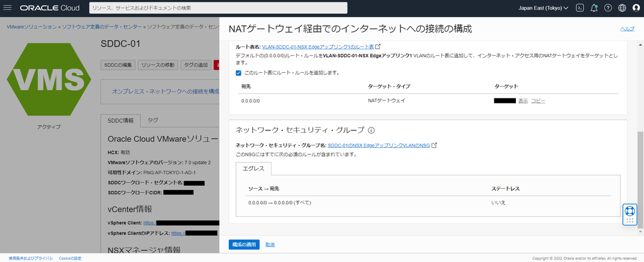Image resolution: width=644 pixels, height=262 pixels.
Task: Click the Oracle Cloud logo
Action: click(x=50, y=8)
